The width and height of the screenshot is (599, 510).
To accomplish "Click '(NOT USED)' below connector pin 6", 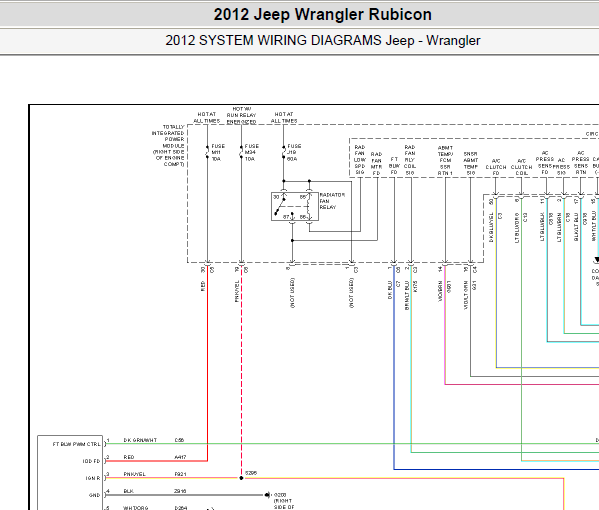I will pyautogui.click(x=292, y=293).
